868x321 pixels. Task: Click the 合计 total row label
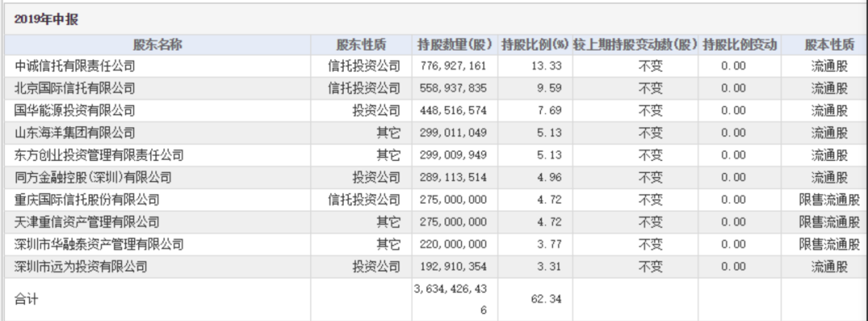coord(26,299)
